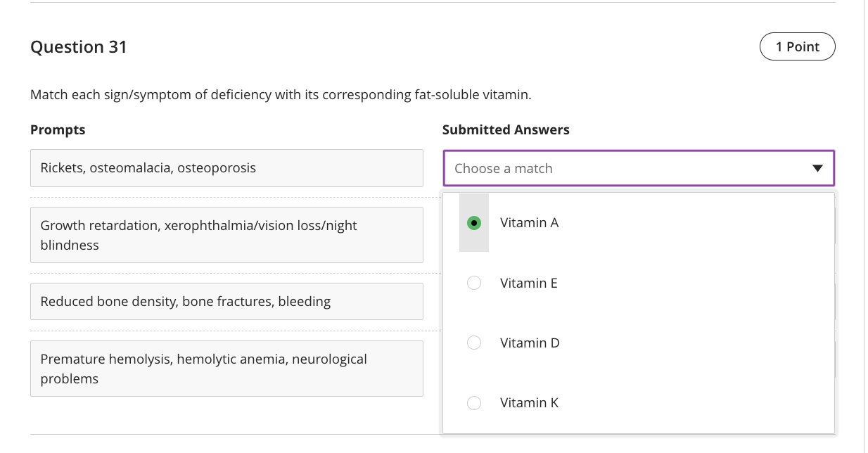This screenshot has height=453, width=868.
Task: Click the Prompts column header
Action: (x=58, y=129)
